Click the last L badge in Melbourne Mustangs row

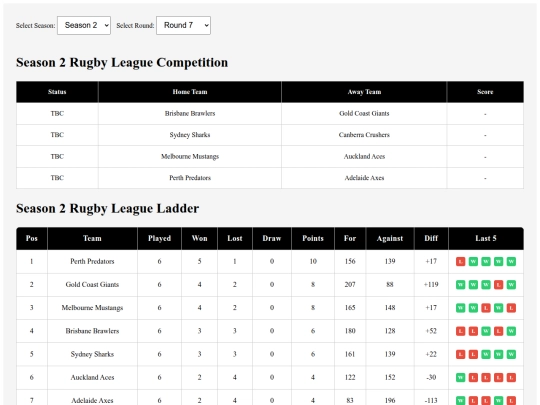click(511, 308)
